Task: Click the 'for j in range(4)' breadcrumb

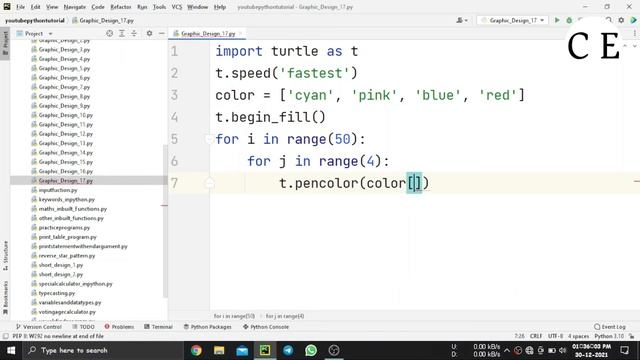Action: [x=285, y=316]
